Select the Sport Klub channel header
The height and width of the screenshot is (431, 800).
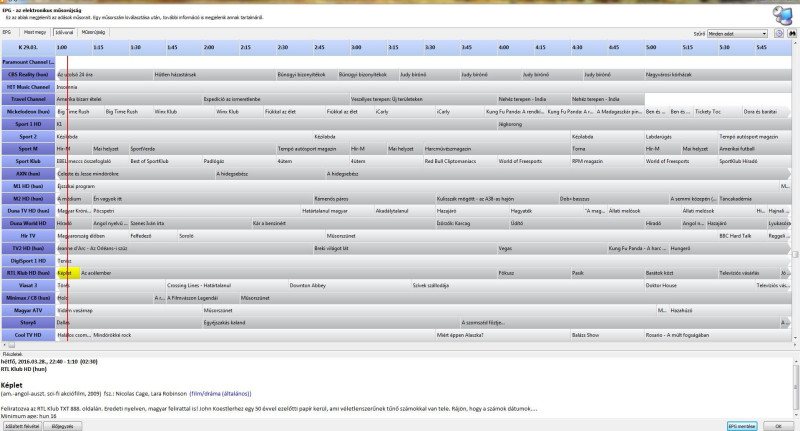point(28,161)
